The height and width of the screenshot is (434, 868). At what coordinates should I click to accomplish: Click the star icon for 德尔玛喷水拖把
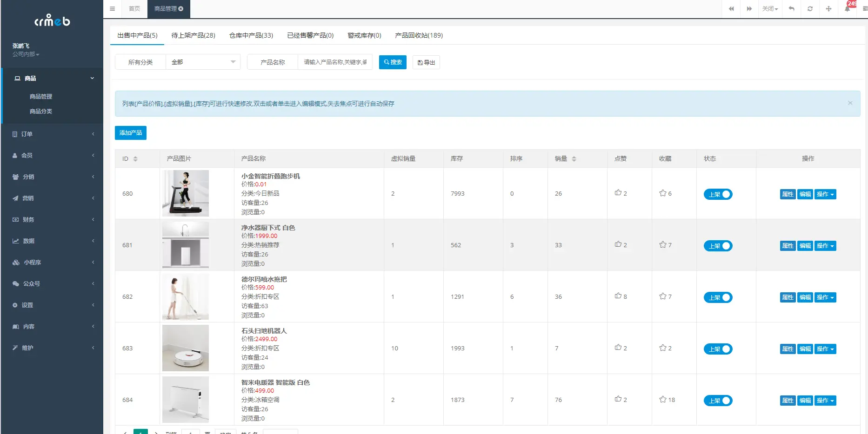663,296
